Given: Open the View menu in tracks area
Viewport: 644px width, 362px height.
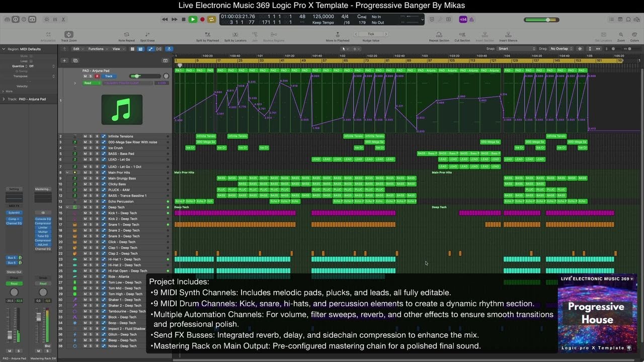Looking at the screenshot, I should 118,49.
